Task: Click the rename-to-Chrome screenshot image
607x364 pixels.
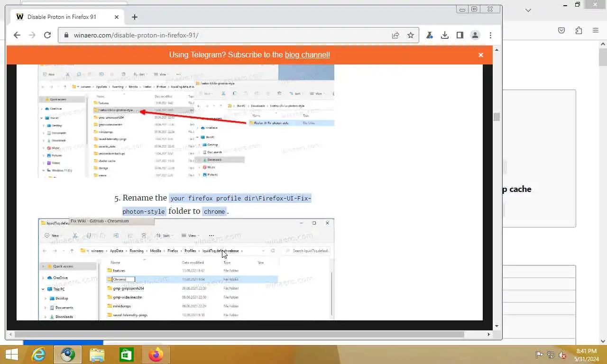Action: click(186, 269)
